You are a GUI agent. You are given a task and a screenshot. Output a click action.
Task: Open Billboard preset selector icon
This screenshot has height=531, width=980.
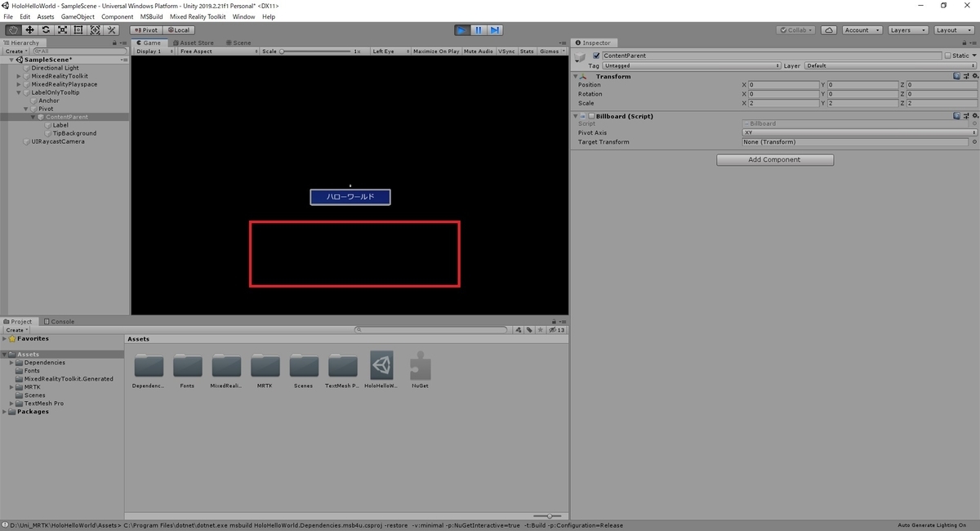click(x=964, y=116)
